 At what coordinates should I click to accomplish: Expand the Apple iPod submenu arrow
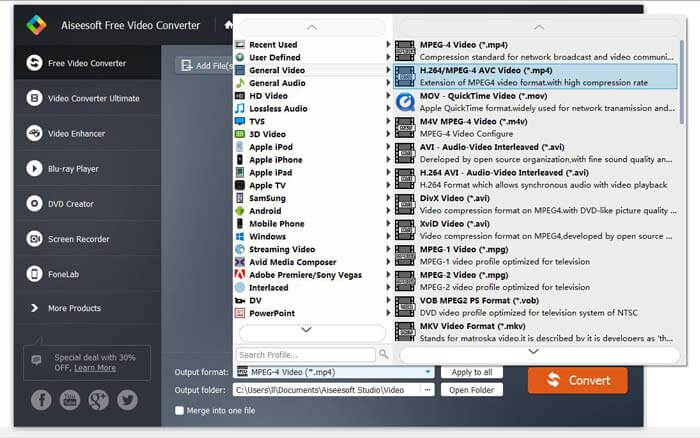point(388,147)
